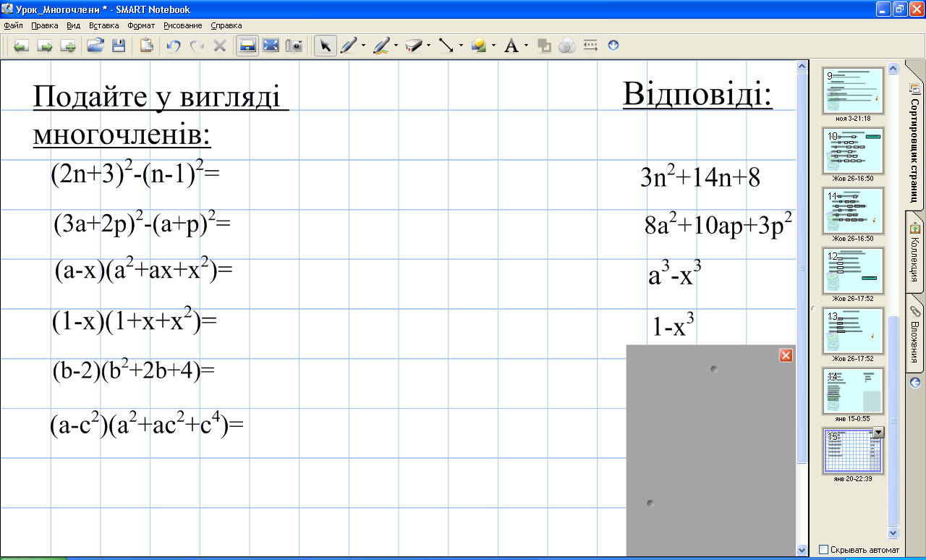The height and width of the screenshot is (560, 926).
Task: Open Creative Pen options dropdown arrow
Action: click(x=396, y=46)
